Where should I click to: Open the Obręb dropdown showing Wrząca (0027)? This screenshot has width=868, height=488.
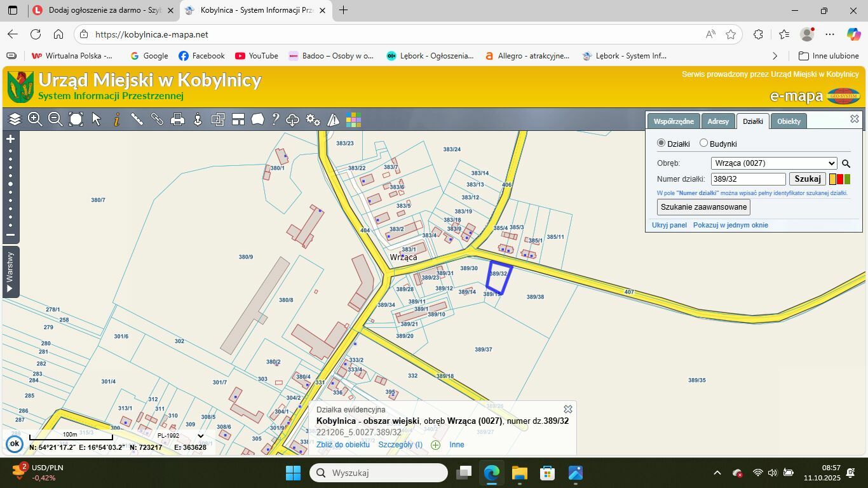773,163
